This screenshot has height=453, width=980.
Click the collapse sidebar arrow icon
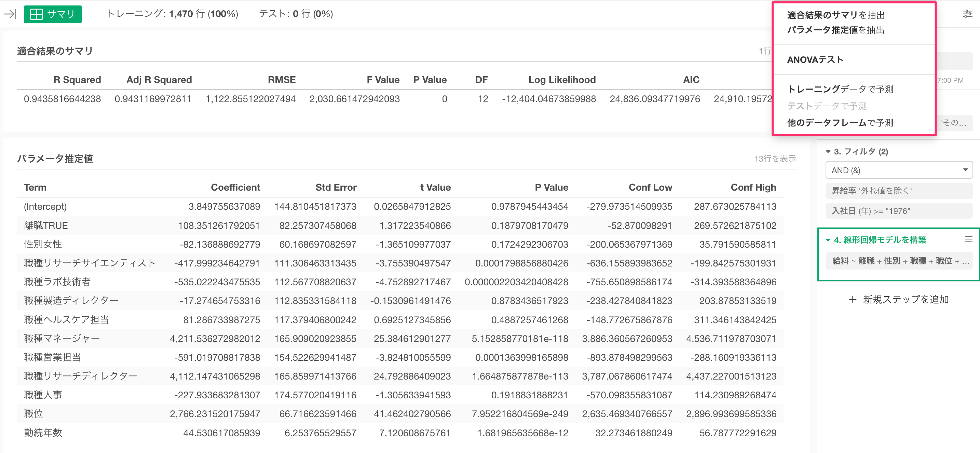pos(10,14)
